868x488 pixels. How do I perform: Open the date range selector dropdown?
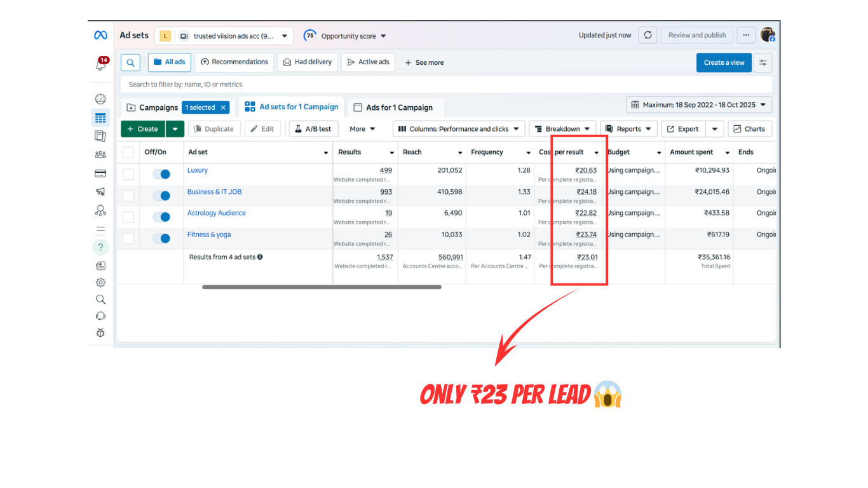click(699, 105)
